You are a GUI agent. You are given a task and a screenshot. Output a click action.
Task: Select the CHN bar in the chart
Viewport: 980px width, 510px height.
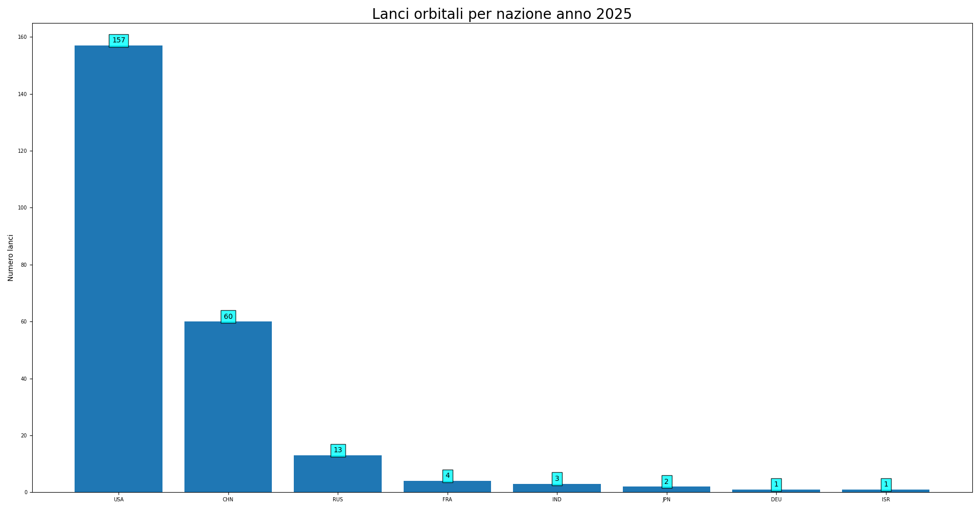[228, 406]
